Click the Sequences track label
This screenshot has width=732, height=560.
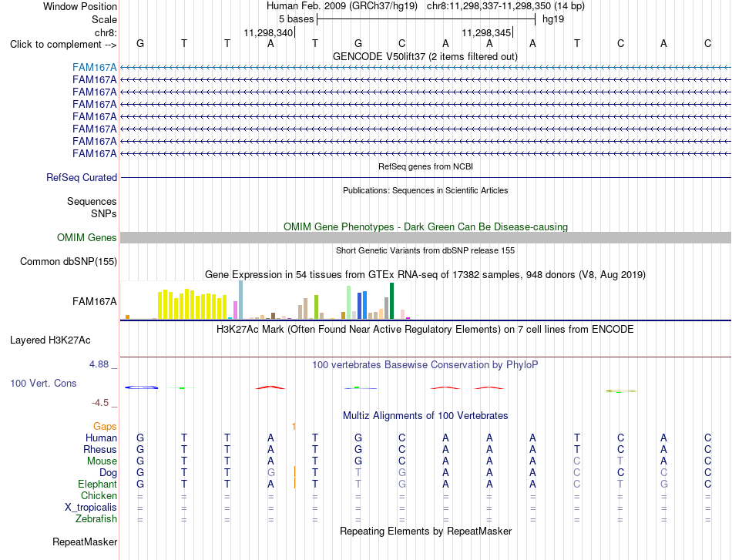coord(92,201)
